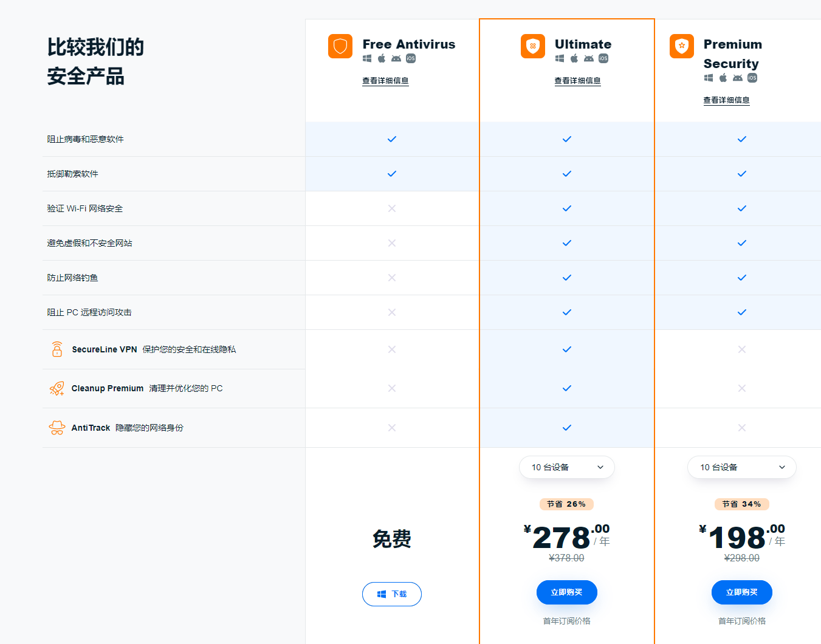The image size is (821, 644).
Task: Click the Windows icon under Premium Security
Action: (x=709, y=78)
